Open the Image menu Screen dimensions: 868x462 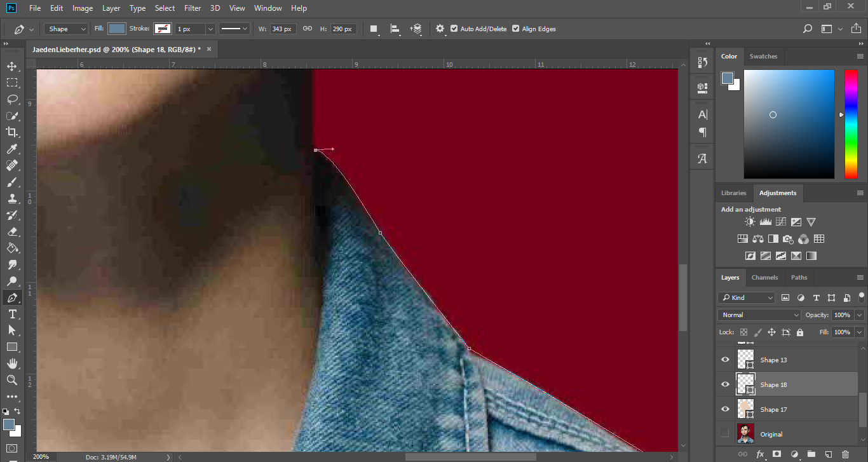pyautogui.click(x=83, y=8)
